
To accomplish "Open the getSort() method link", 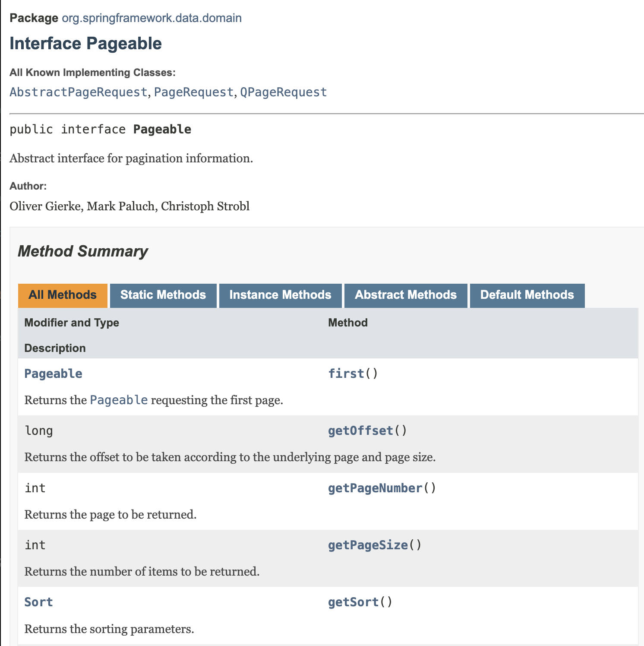I will click(353, 602).
